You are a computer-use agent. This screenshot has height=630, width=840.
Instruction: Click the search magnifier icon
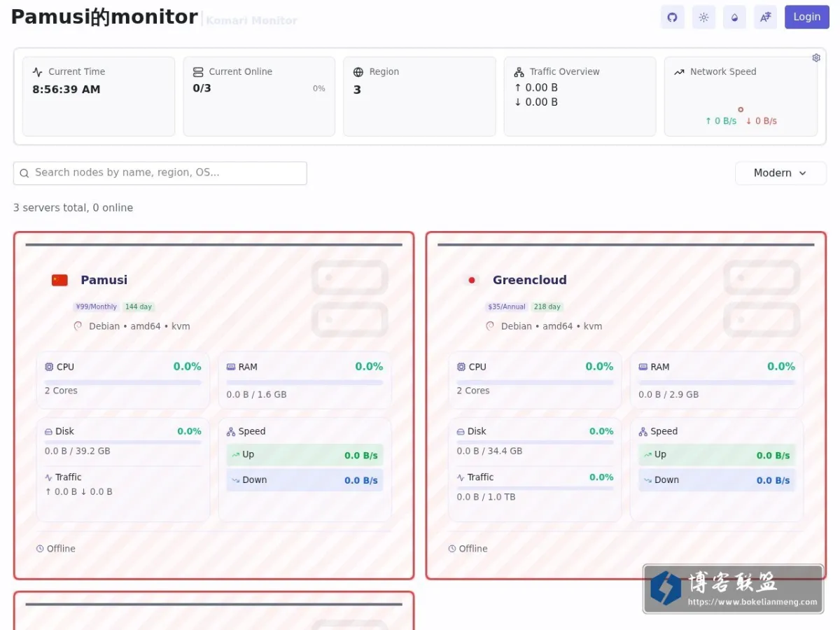pos(24,173)
